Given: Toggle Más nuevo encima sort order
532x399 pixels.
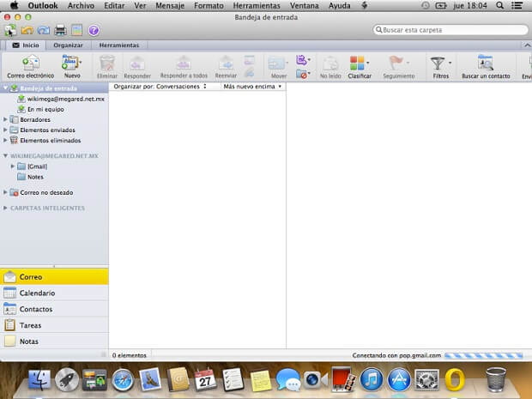Looking at the screenshot, I should (x=252, y=87).
